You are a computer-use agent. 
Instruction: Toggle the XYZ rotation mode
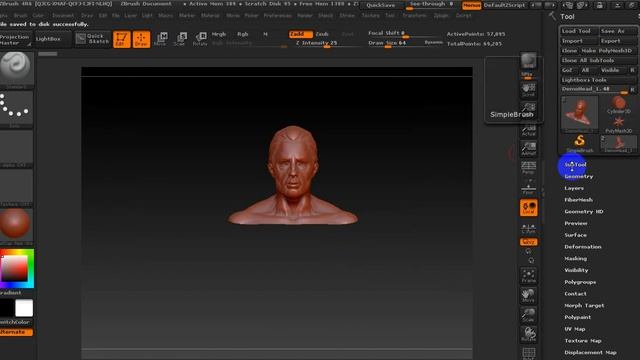click(x=529, y=242)
